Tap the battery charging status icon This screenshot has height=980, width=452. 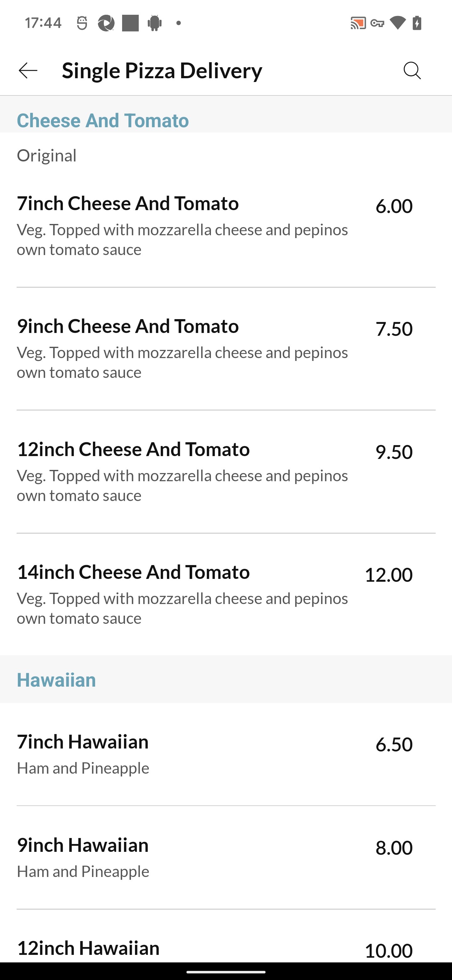pos(417,23)
